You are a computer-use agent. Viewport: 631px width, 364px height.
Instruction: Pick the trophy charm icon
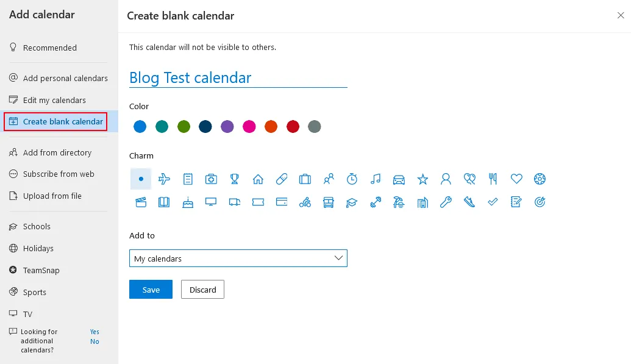[x=235, y=179]
